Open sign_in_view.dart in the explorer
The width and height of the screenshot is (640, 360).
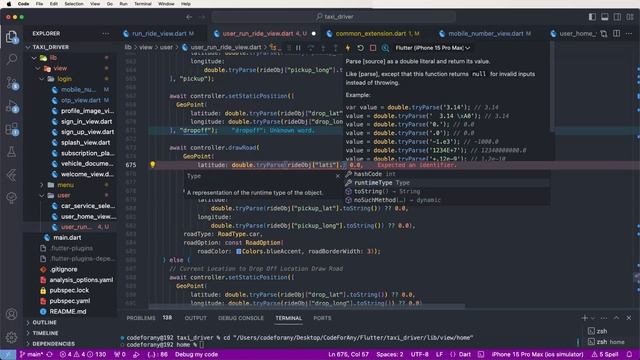(86, 121)
